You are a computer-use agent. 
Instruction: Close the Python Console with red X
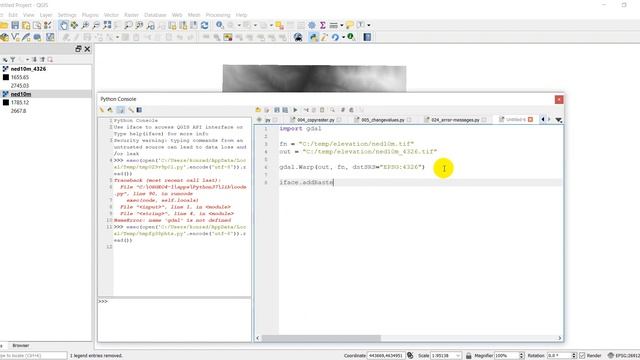coord(559,99)
